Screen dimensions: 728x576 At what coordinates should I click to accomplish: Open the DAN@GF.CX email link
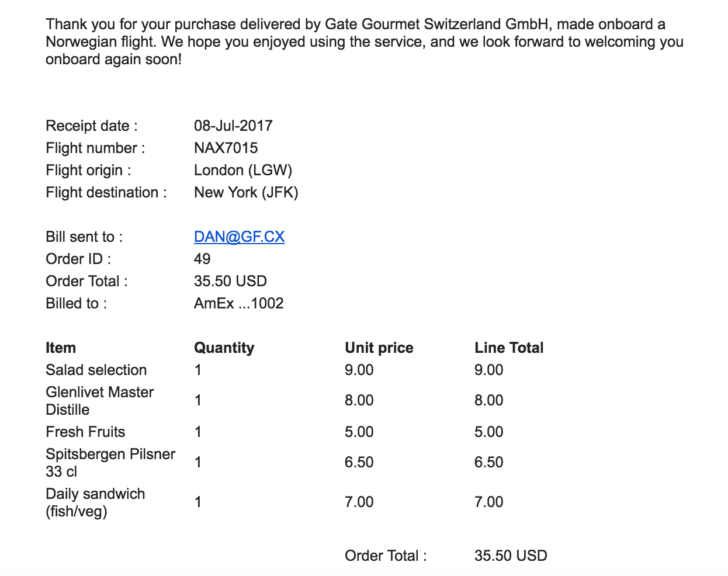[239, 237]
